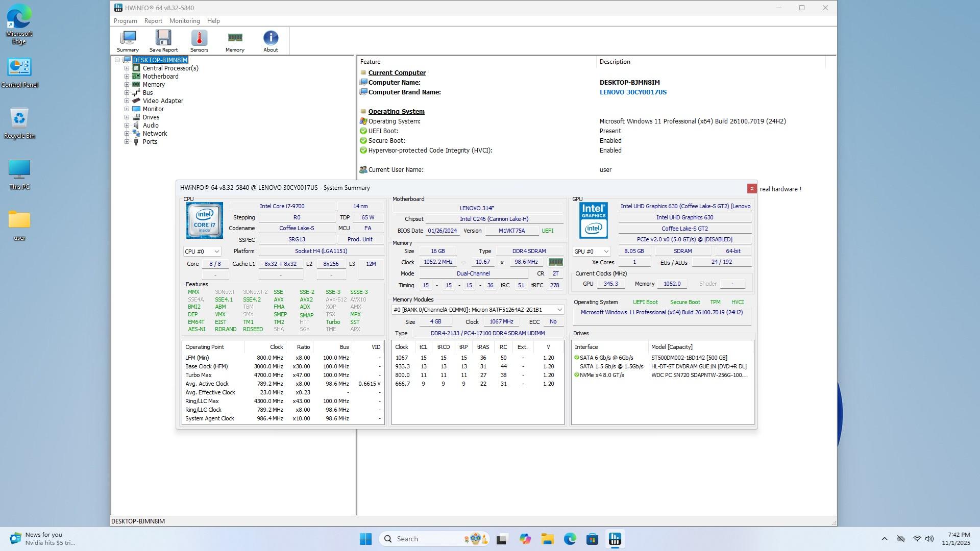Open the News for you widget
Screen dimensions: 980x551
(43, 539)
